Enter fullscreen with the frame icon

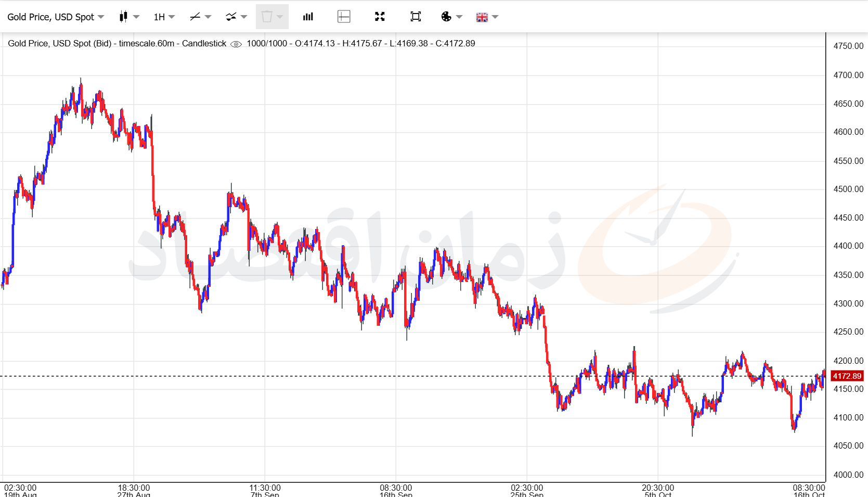pos(416,17)
